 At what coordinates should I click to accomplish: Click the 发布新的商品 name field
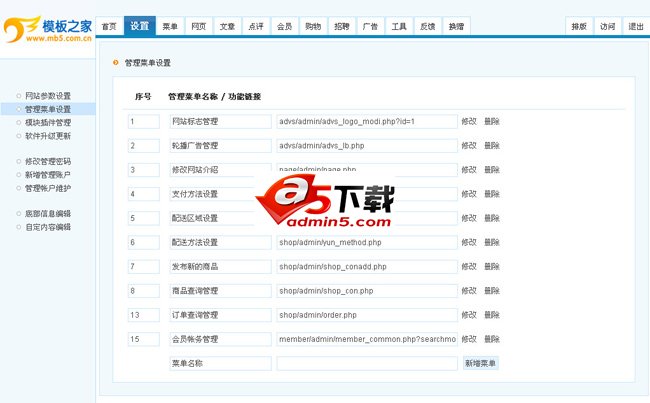click(x=221, y=267)
